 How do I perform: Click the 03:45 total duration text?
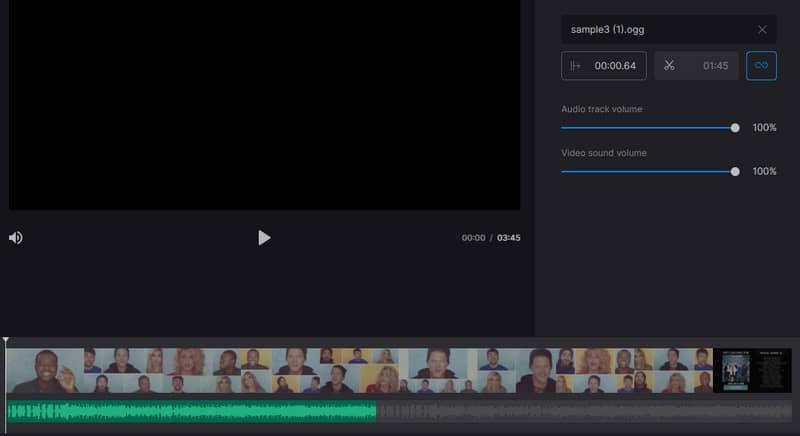pos(509,238)
